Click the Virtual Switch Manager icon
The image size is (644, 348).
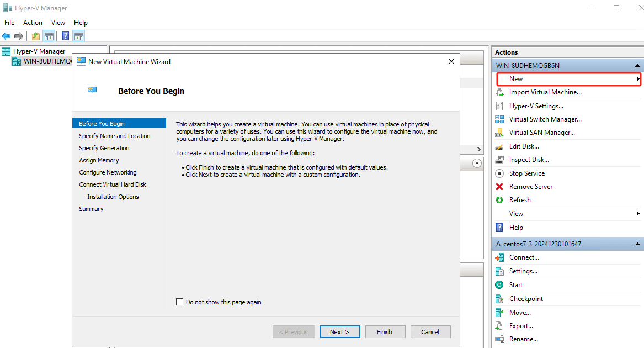[x=499, y=119]
